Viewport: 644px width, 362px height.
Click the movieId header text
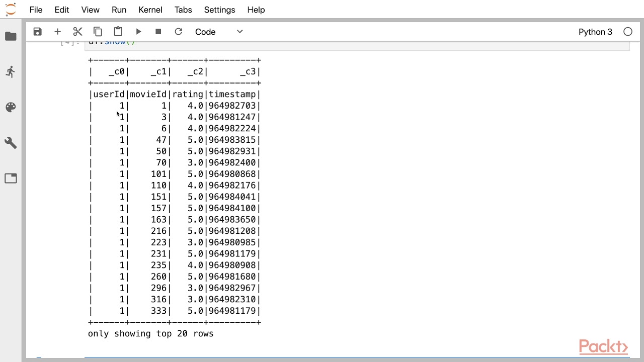[148, 95]
